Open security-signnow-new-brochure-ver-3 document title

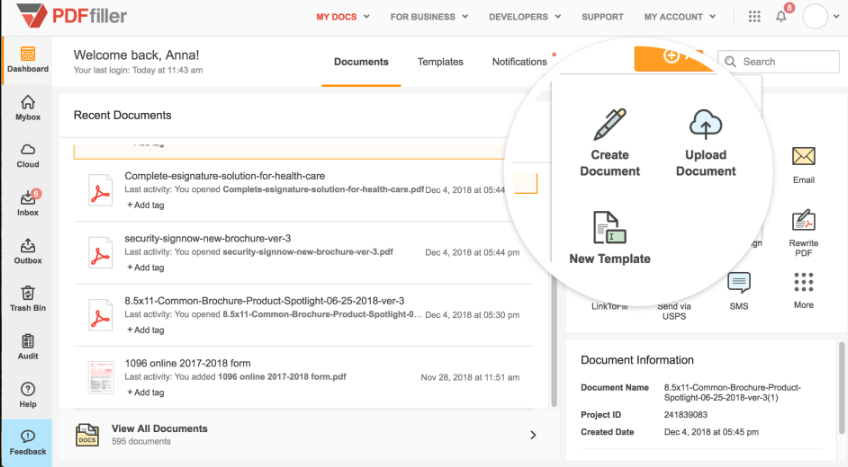coord(208,238)
